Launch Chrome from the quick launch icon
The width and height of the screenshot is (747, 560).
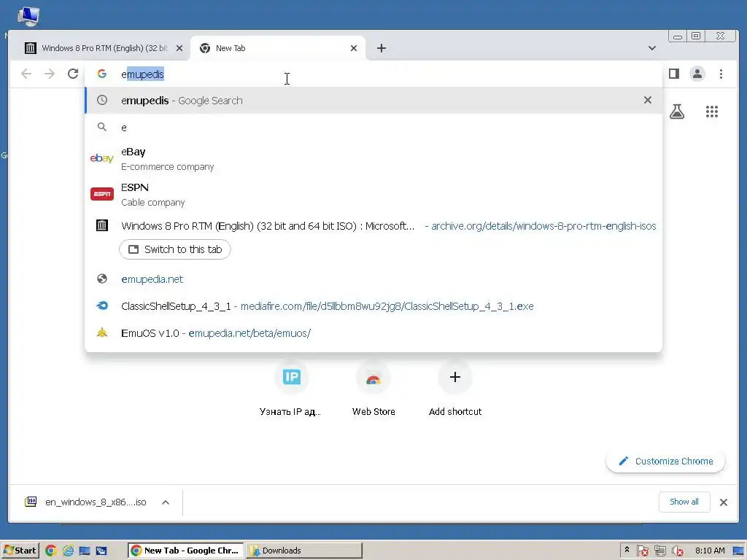click(51, 551)
